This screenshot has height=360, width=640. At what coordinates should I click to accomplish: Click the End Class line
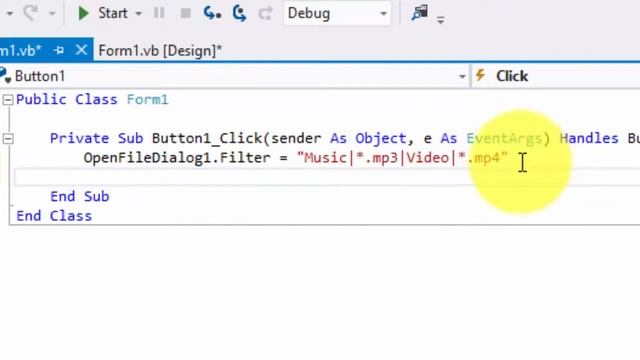54,216
